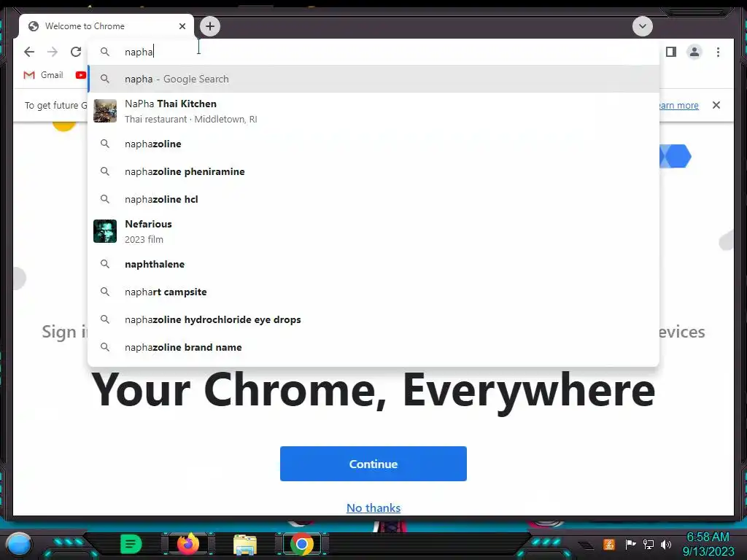Click the forward navigation arrow
The height and width of the screenshot is (560, 747).
[x=53, y=52]
